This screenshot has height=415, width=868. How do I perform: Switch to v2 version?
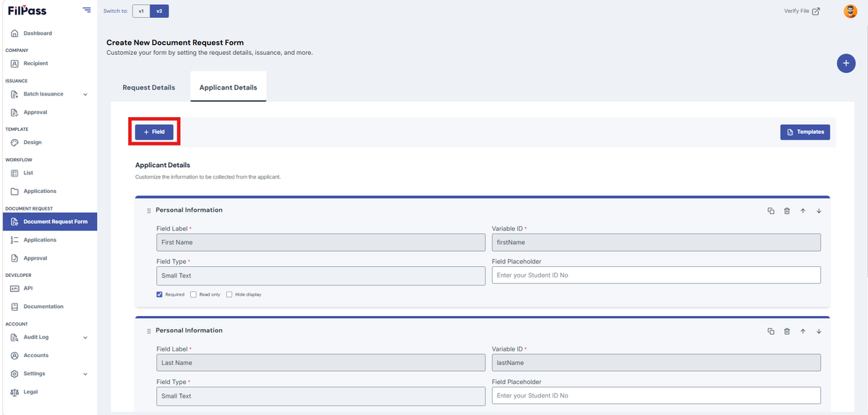coord(159,11)
